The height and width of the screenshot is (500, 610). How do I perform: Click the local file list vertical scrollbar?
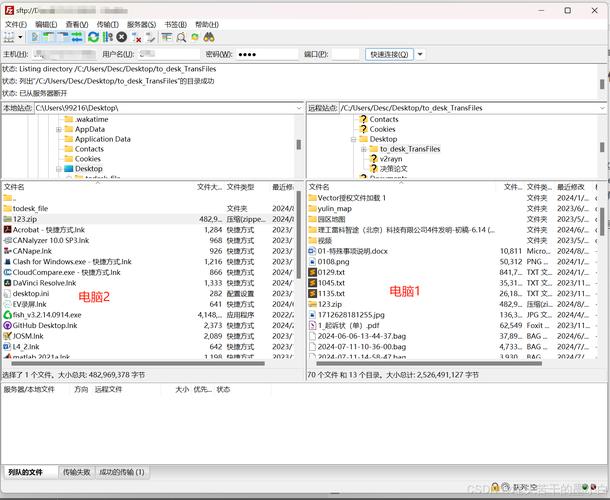(x=298, y=280)
